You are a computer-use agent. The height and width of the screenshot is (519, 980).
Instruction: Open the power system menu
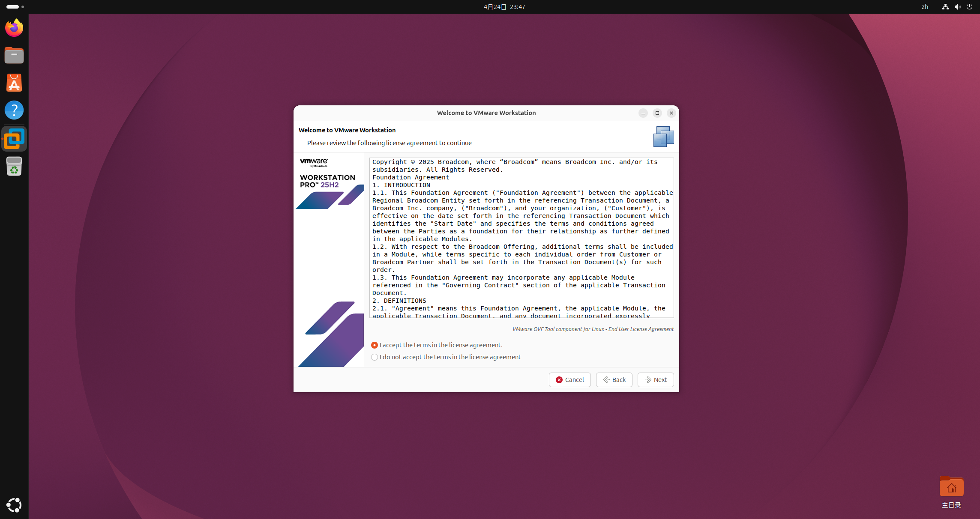pyautogui.click(x=969, y=7)
